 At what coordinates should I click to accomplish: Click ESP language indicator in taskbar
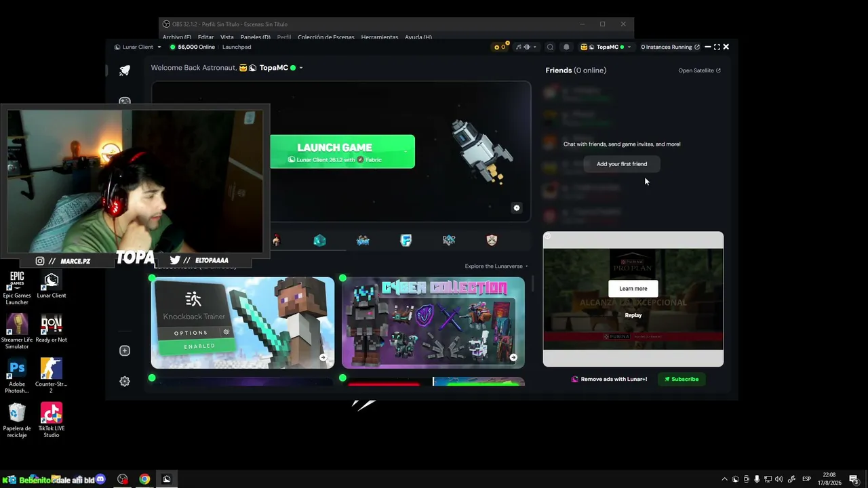(807, 479)
